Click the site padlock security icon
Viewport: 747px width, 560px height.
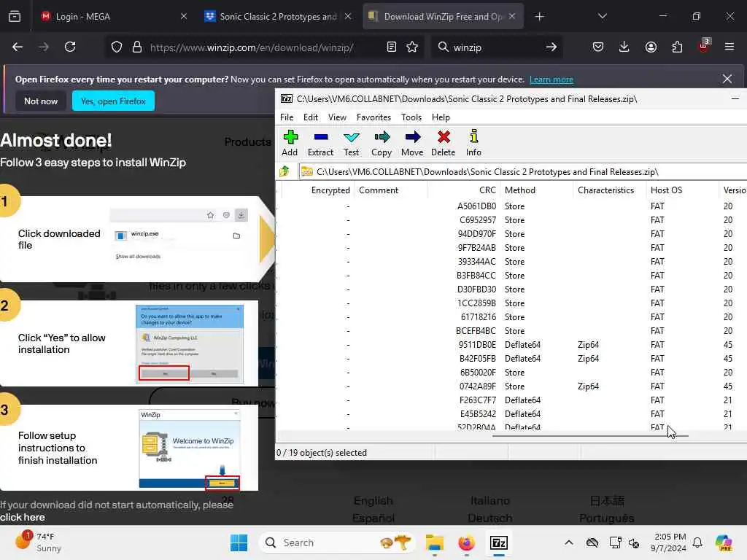137,47
